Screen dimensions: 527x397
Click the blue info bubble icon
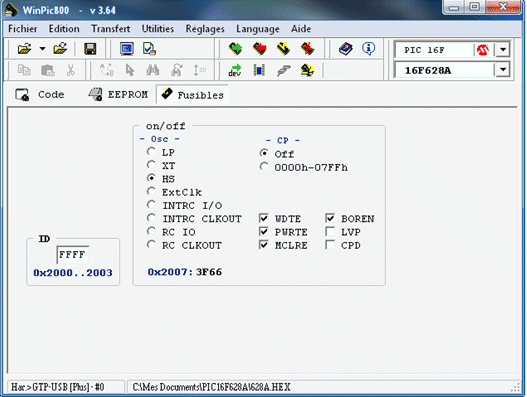click(x=369, y=49)
